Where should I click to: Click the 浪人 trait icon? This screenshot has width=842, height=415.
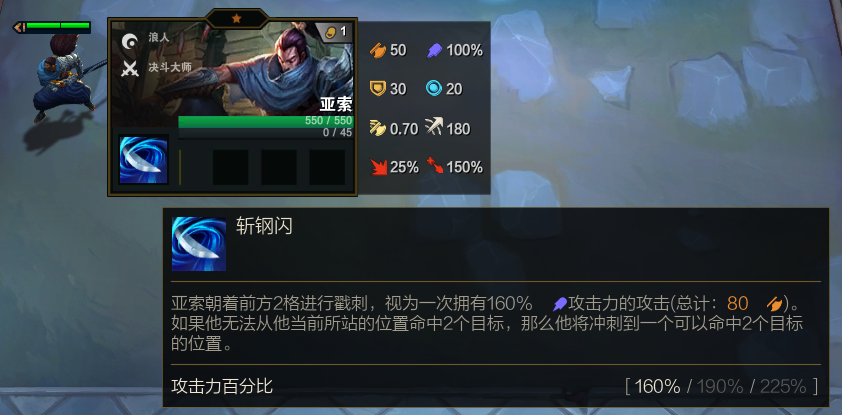coord(129,41)
